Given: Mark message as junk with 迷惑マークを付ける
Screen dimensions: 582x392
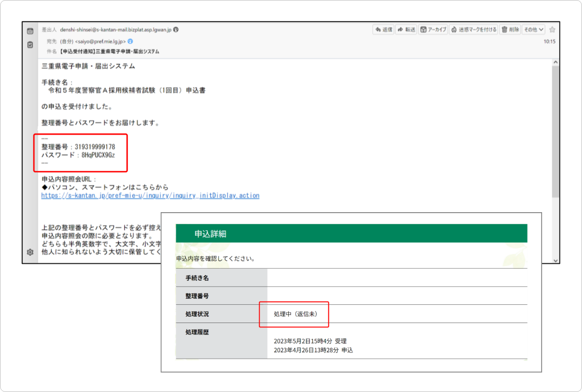Looking at the screenshot, I should [x=474, y=30].
